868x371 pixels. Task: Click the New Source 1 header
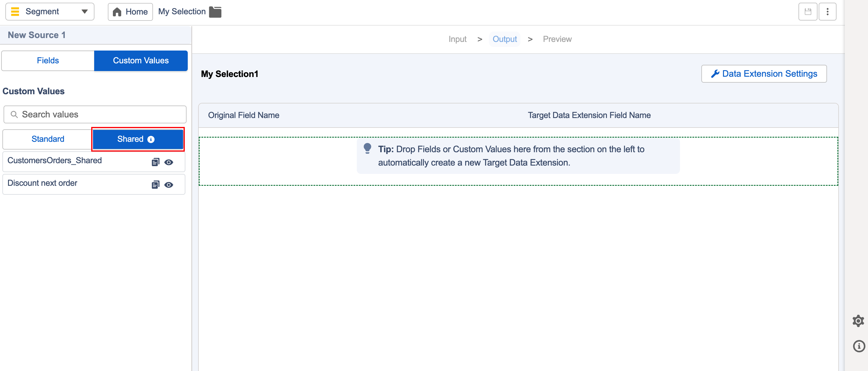37,35
